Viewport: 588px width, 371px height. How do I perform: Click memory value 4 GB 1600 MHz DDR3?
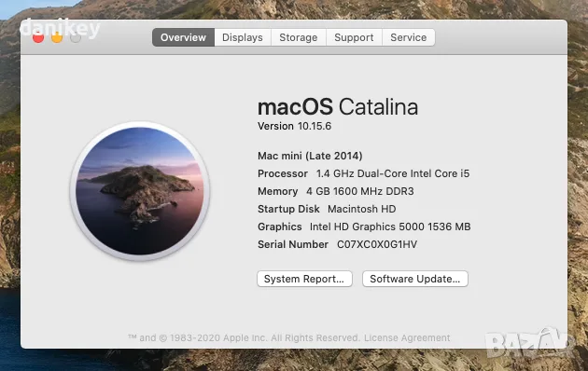pos(360,191)
